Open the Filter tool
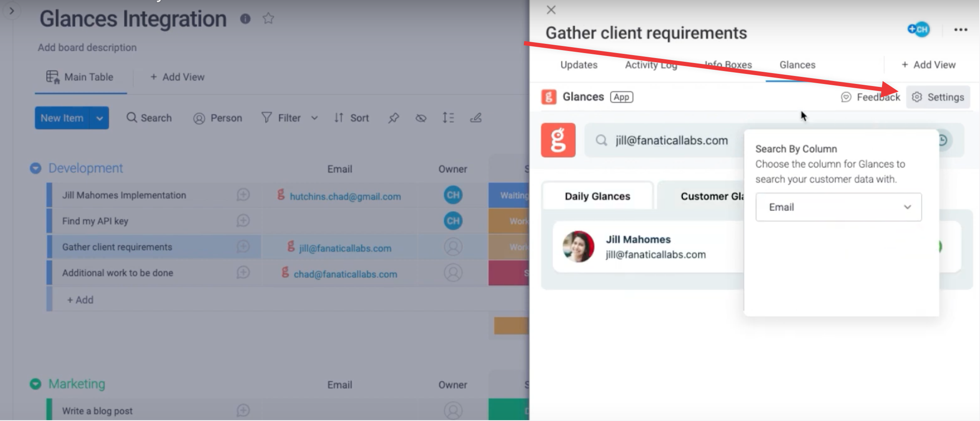 pos(281,118)
